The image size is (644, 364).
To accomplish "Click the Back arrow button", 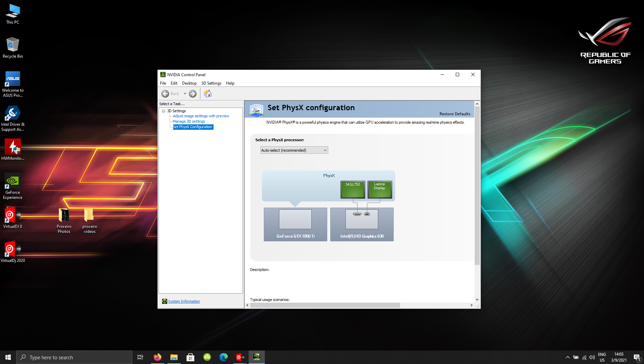I will tap(165, 94).
